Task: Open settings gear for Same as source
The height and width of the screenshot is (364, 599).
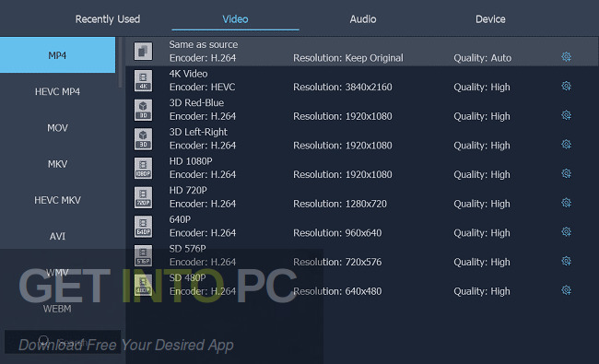Action: (566, 57)
